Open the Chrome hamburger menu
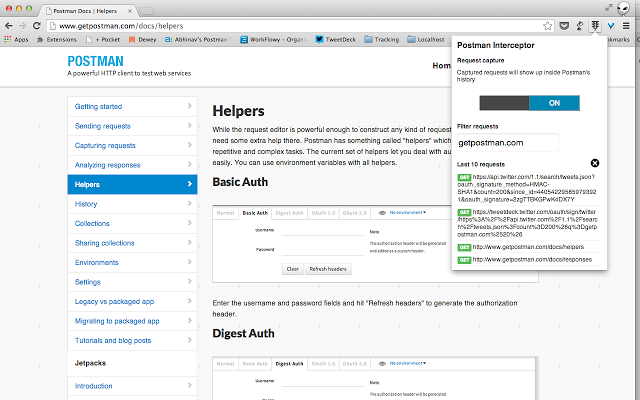This screenshot has height=400, width=640. pos(626,26)
